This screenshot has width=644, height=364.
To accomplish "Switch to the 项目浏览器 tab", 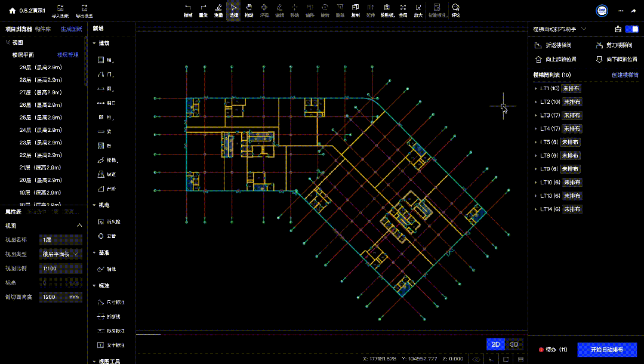I will 19,29.
